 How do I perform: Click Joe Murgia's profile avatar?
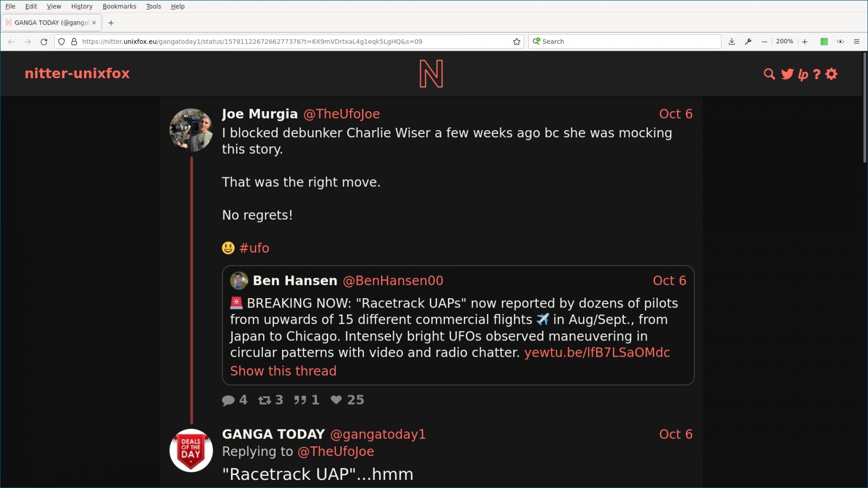pyautogui.click(x=191, y=130)
